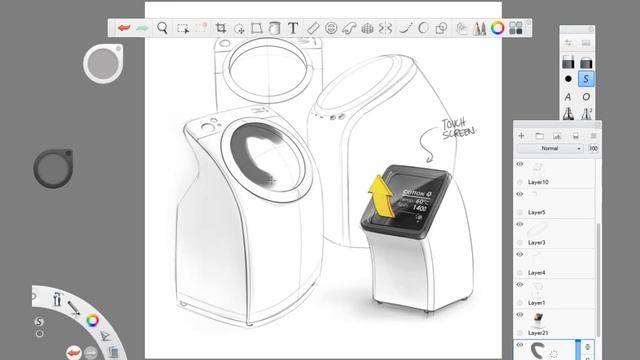Select the Layer21 thumbnail
Screen dimensions: 640x360
[538, 320]
